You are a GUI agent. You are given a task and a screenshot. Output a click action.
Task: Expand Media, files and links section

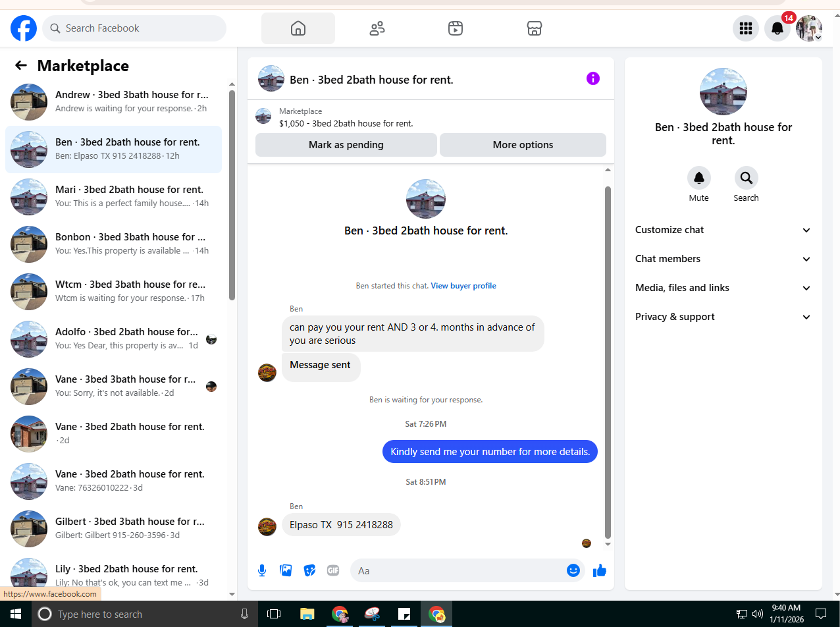pos(723,288)
